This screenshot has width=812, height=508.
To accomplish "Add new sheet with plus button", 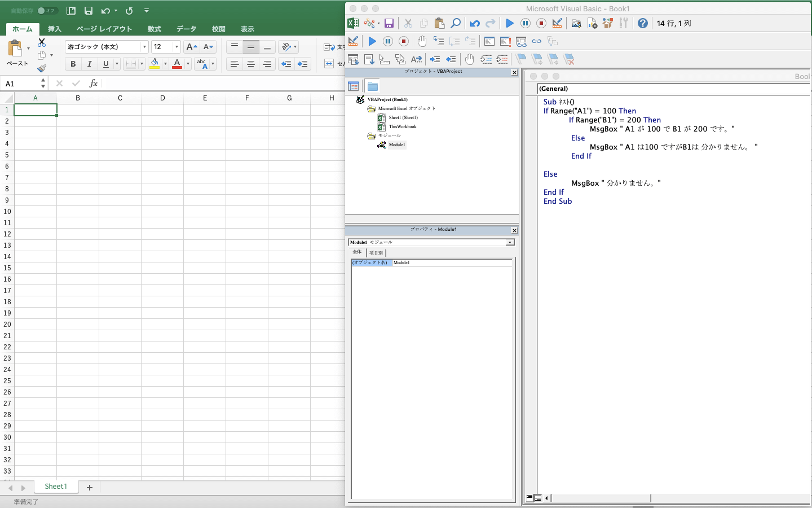I will coord(90,488).
